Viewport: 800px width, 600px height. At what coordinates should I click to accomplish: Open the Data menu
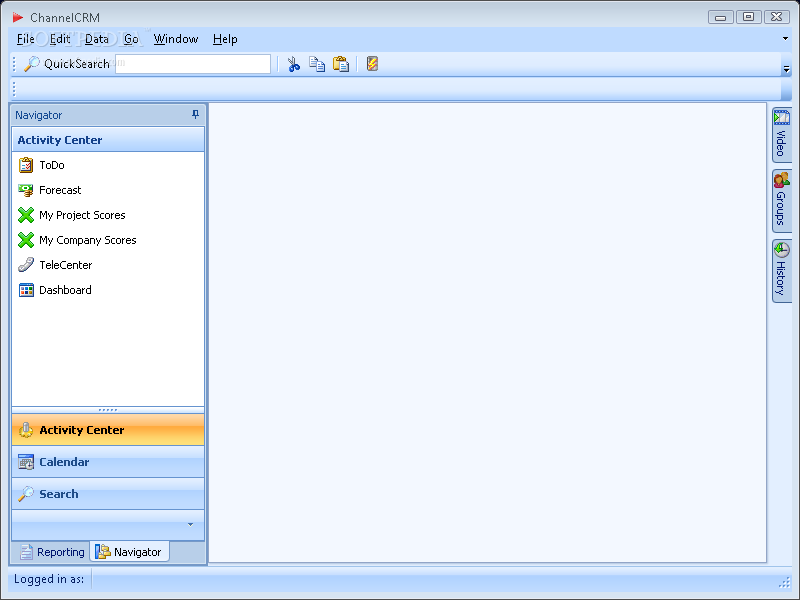tap(96, 39)
